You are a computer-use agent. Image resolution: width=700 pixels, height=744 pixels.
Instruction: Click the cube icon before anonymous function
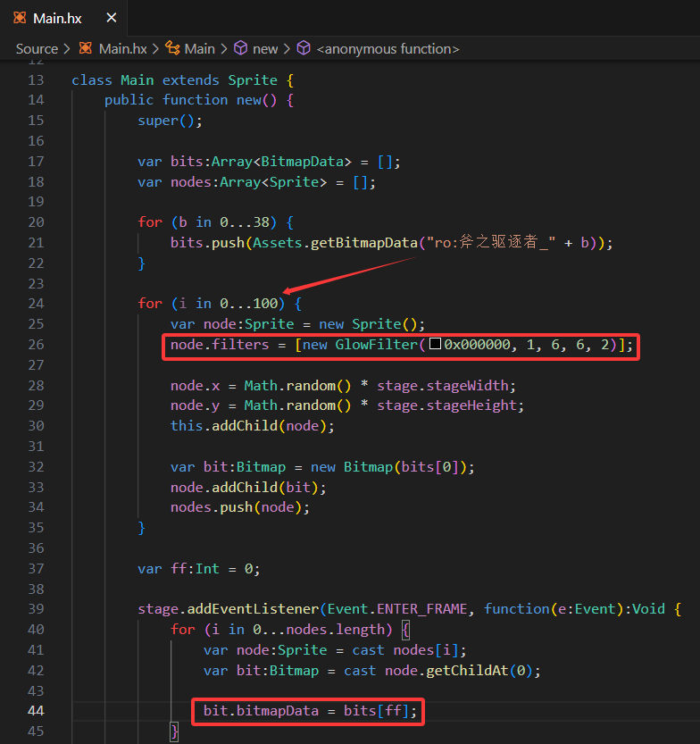[304, 48]
